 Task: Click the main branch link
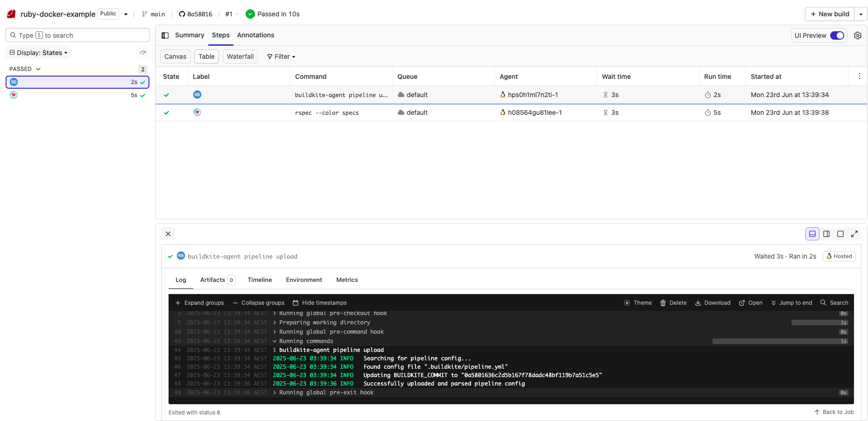[154, 14]
